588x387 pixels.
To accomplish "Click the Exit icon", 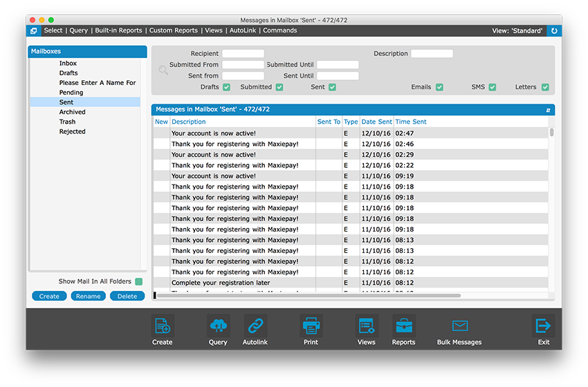I will click(543, 325).
